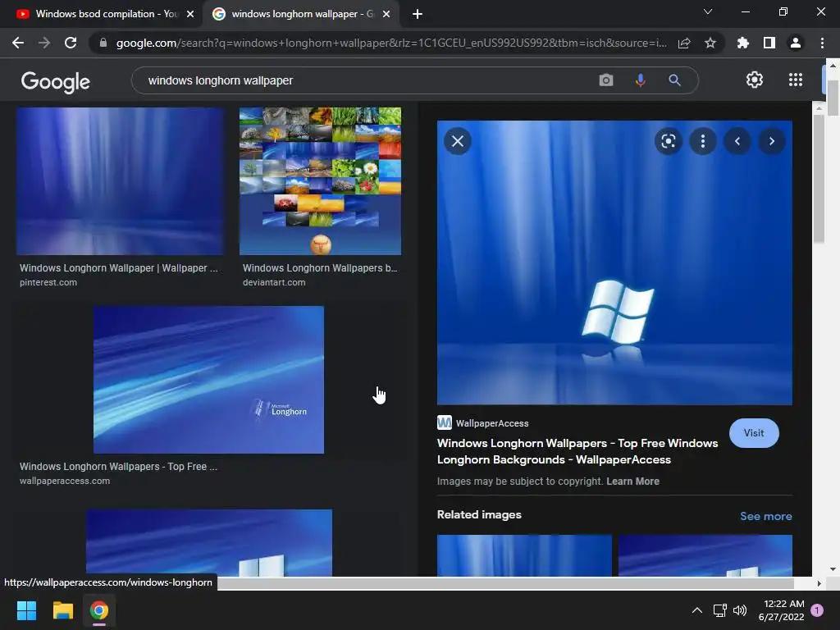Click the horizontal scrollbar right arrow
Viewport: 840px width, 630px height.
819,583
